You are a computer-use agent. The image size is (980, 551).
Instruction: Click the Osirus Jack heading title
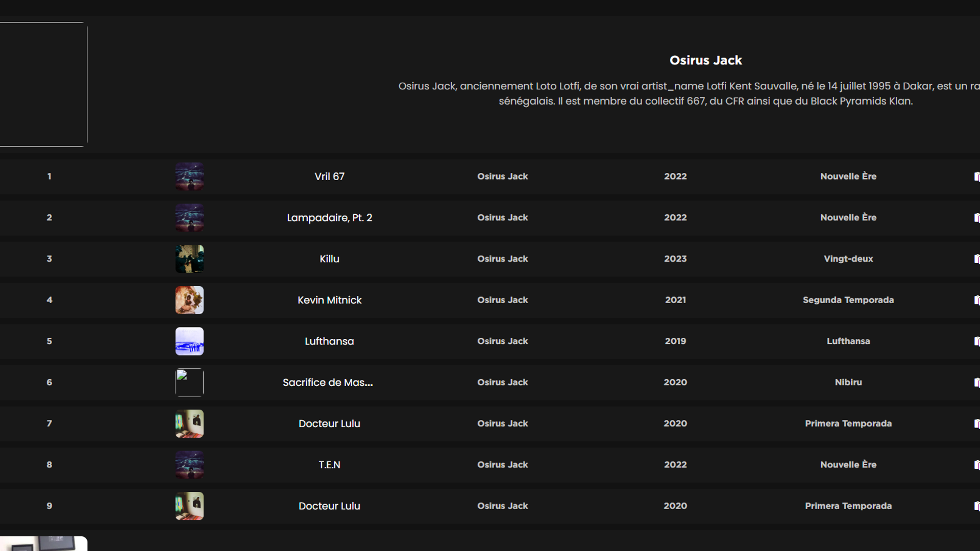click(705, 60)
